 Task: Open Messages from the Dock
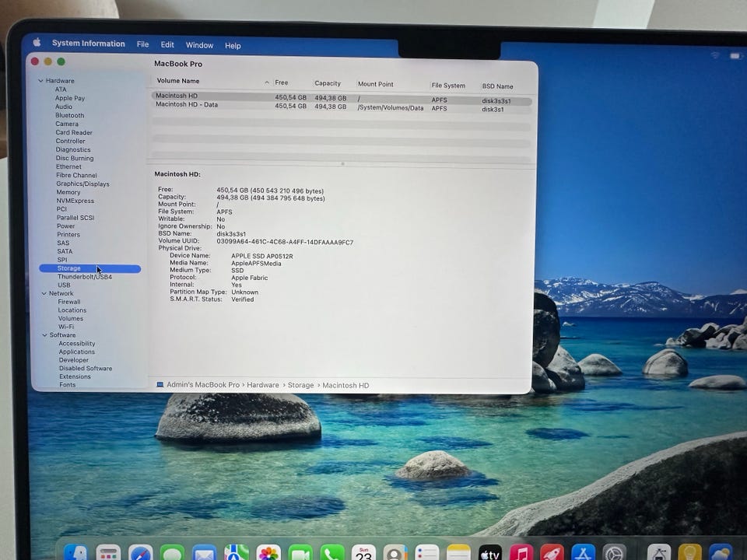click(173, 553)
